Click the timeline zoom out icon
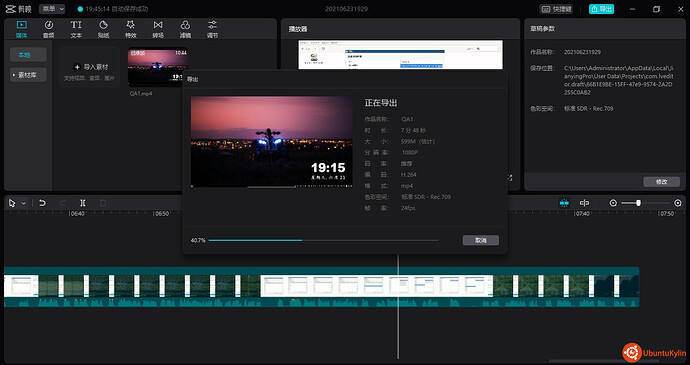 click(x=613, y=203)
